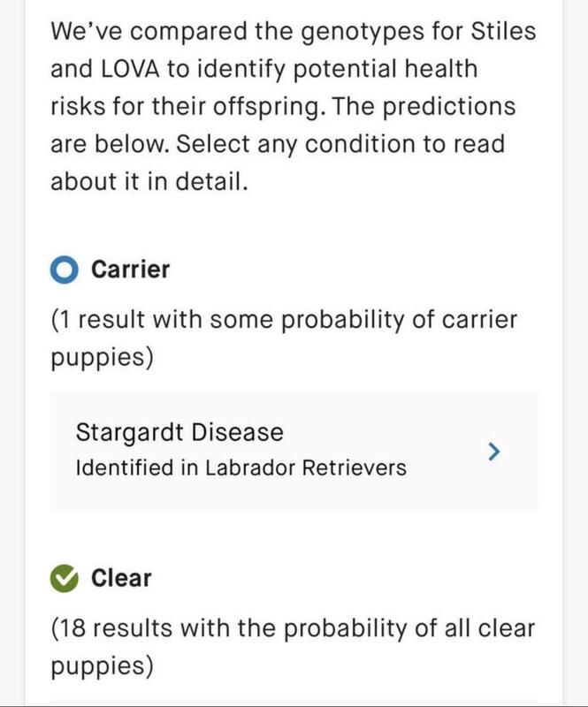This screenshot has height=707, width=588.
Task: Click the word 'puppies)' under the Carrier section
Action: [102, 359]
